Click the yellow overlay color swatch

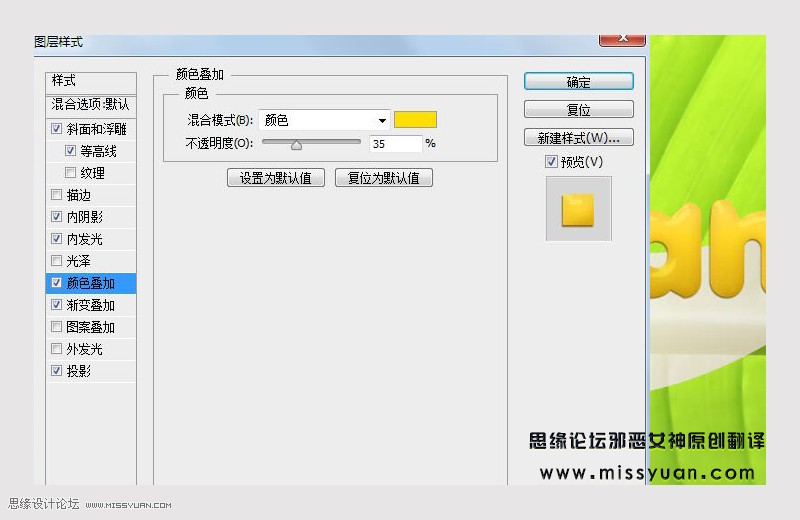pos(415,120)
